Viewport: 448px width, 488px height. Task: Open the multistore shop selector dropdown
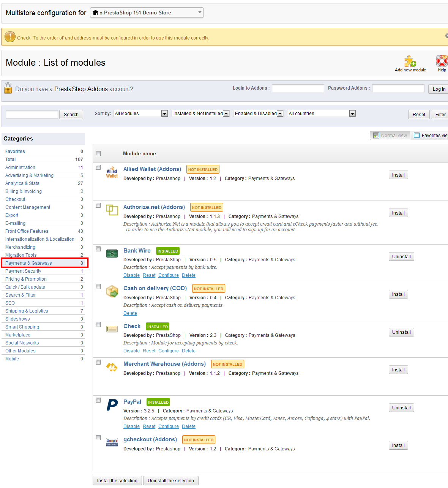[147, 13]
